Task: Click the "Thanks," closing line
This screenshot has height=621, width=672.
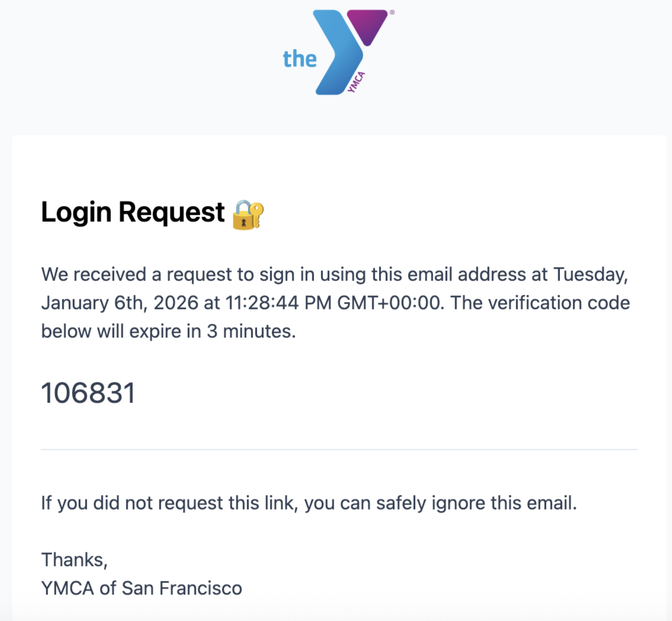Action: (x=74, y=560)
